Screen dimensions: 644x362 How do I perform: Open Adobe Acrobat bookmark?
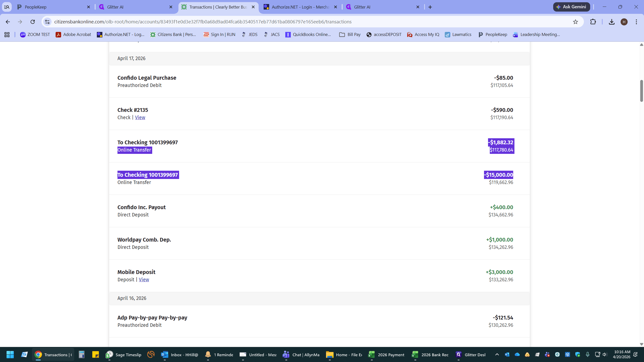pos(73,35)
